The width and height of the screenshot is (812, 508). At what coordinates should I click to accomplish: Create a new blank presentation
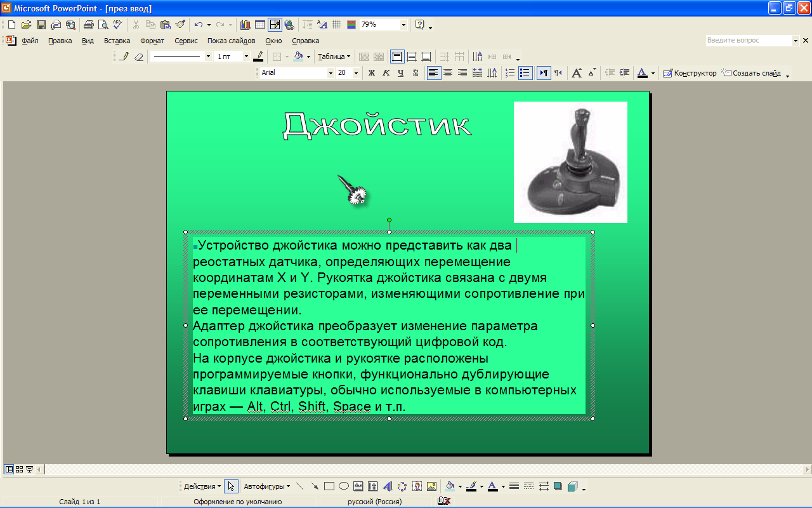point(12,25)
